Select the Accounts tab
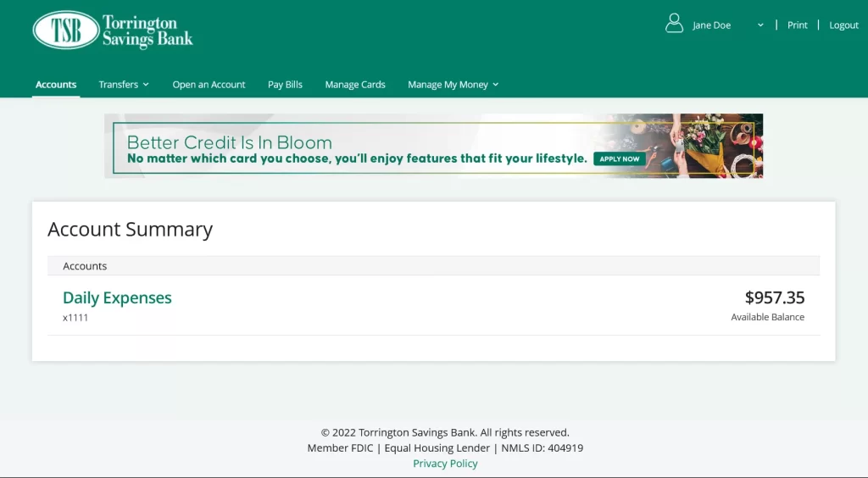 [x=56, y=85]
